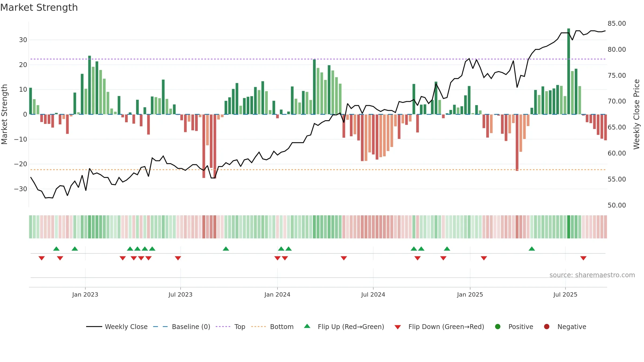Click the green Flip Up triangle in legend

click(307, 326)
